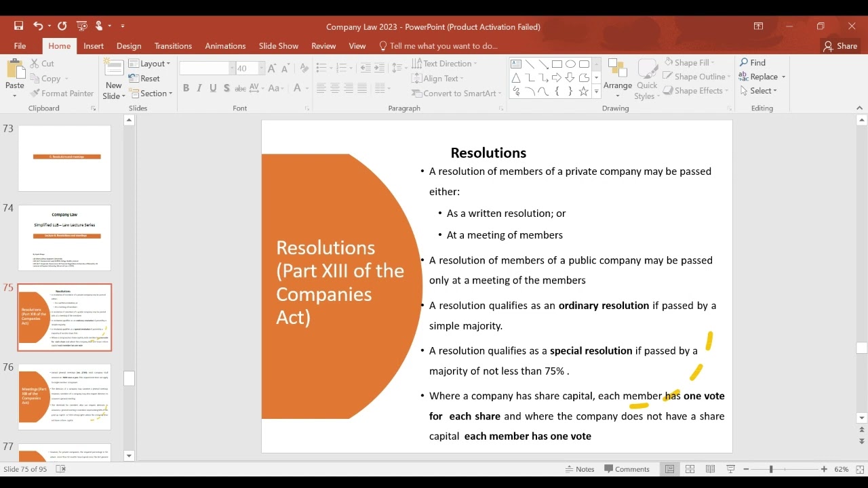Toggle text shadow
The height and width of the screenshot is (488, 868).
[226, 88]
